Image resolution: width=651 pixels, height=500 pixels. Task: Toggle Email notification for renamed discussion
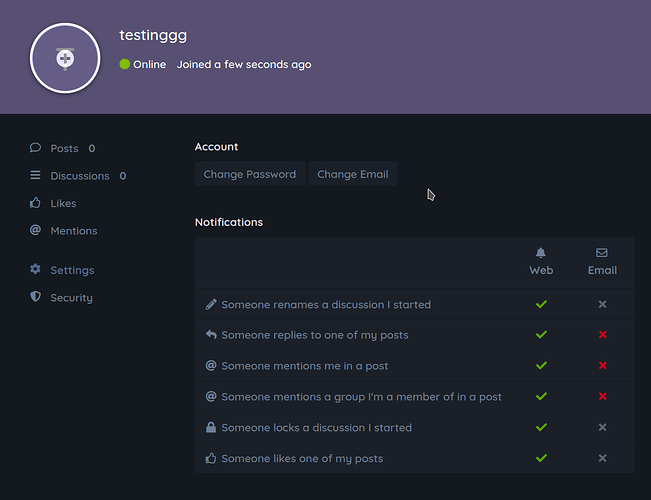pyautogui.click(x=602, y=304)
